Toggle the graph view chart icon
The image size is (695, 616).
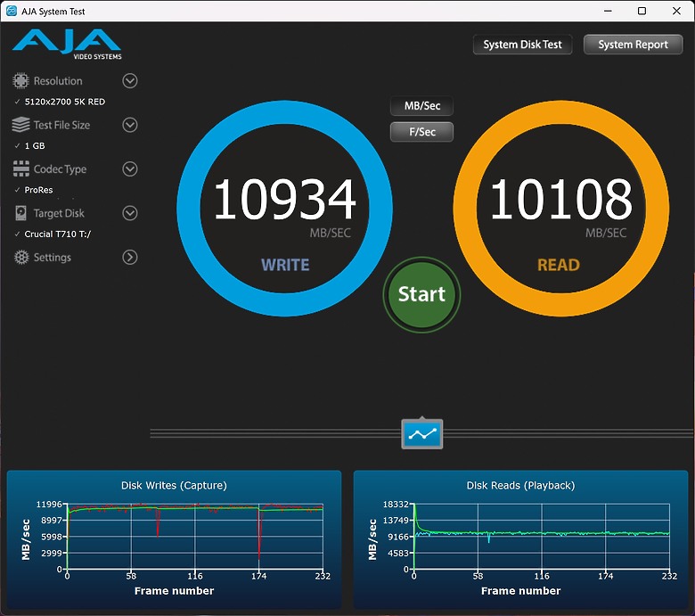click(421, 434)
